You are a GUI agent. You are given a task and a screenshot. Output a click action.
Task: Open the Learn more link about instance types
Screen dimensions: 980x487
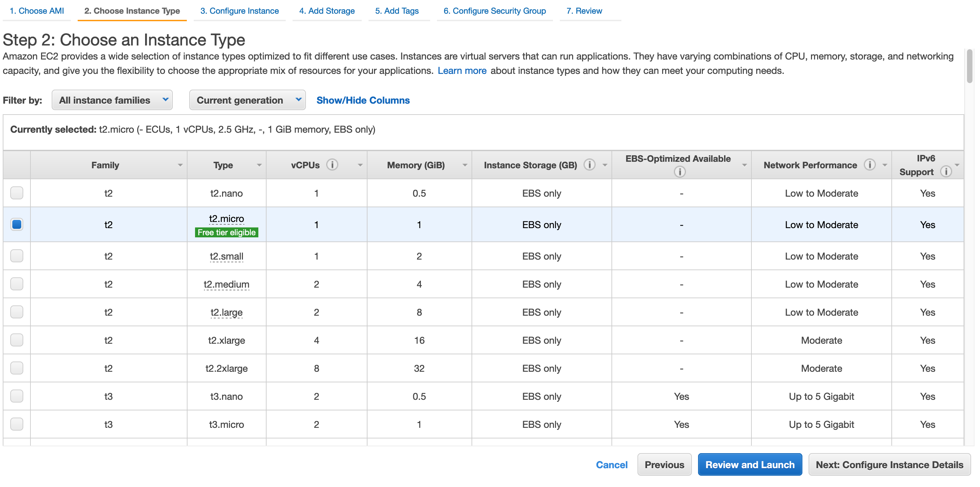tap(462, 70)
